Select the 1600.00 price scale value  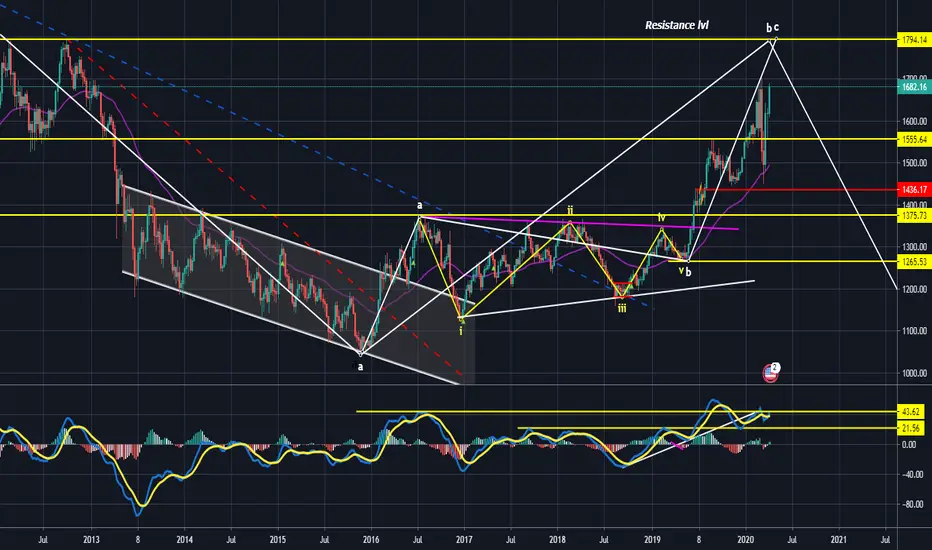click(914, 121)
